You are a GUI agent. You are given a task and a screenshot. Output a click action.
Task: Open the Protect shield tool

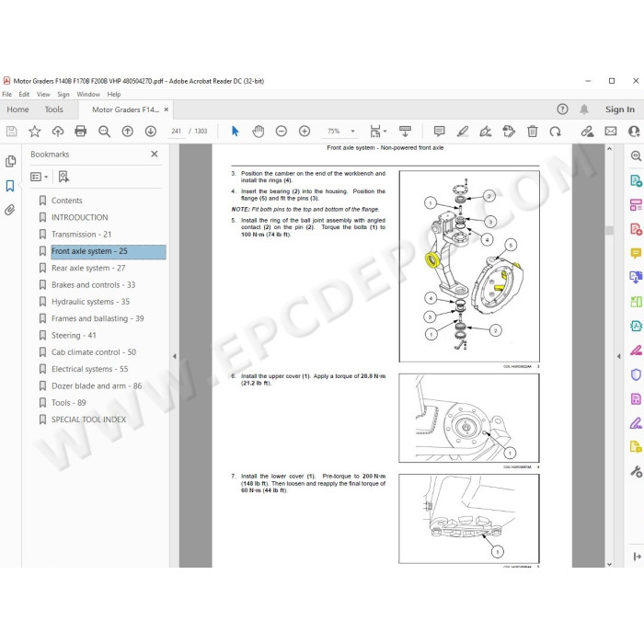pyautogui.click(x=636, y=375)
